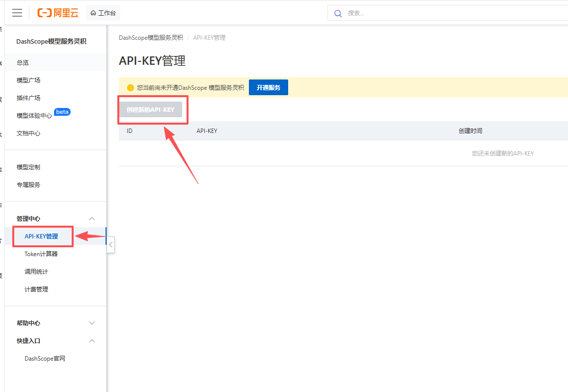Click the 开通服务 button
The width and height of the screenshot is (568, 392).
pos(269,87)
